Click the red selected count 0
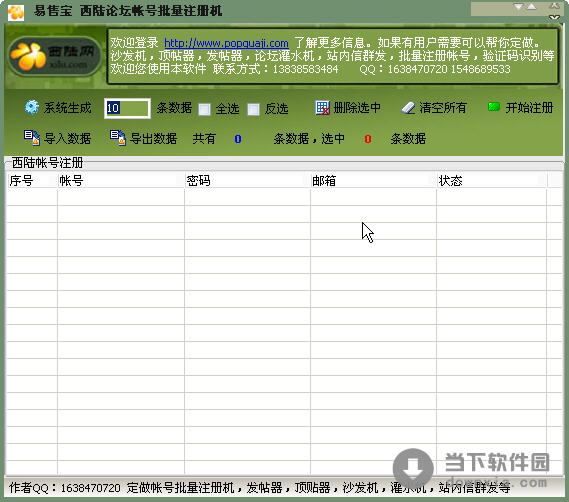Image resolution: width=569 pixels, height=502 pixels. point(368,139)
